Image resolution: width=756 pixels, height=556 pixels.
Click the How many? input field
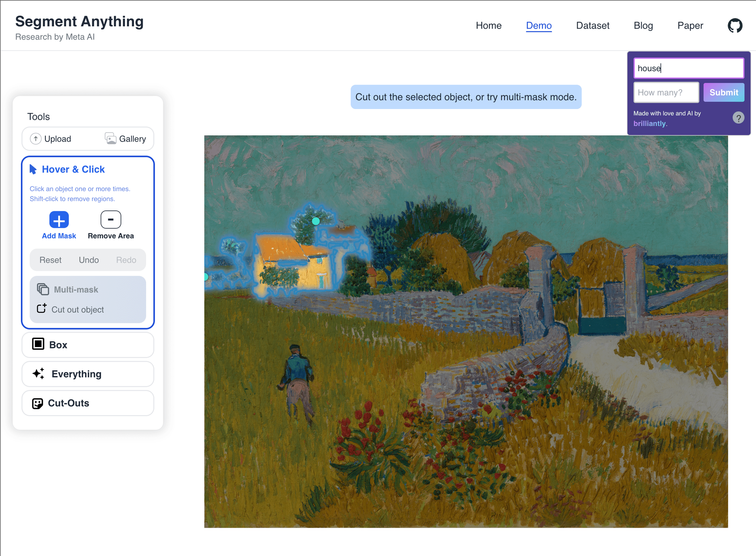[666, 92]
